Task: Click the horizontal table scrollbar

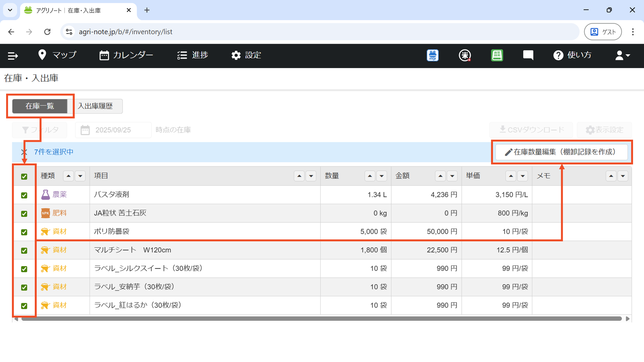Action: click(321, 319)
